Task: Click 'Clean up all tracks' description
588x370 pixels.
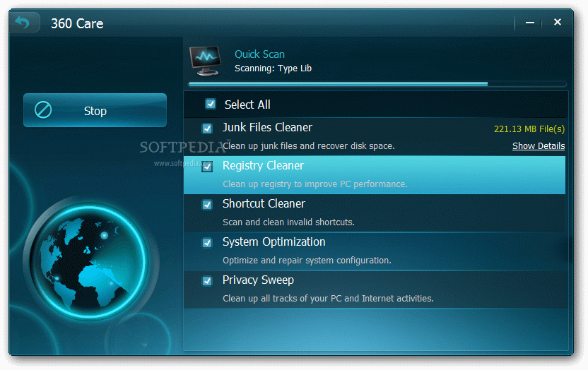Action: click(x=328, y=299)
